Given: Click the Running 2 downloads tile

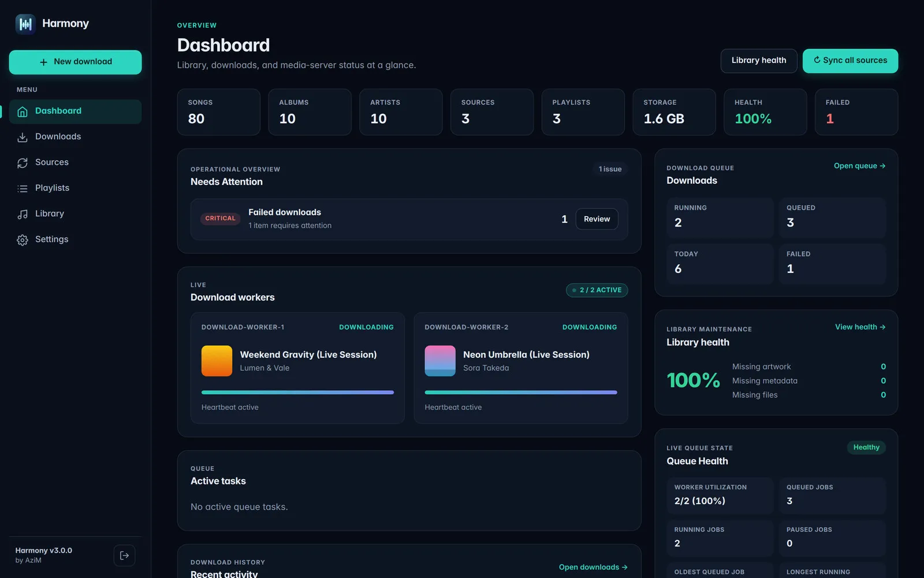Looking at the screenshot, I should click(720, 218).
